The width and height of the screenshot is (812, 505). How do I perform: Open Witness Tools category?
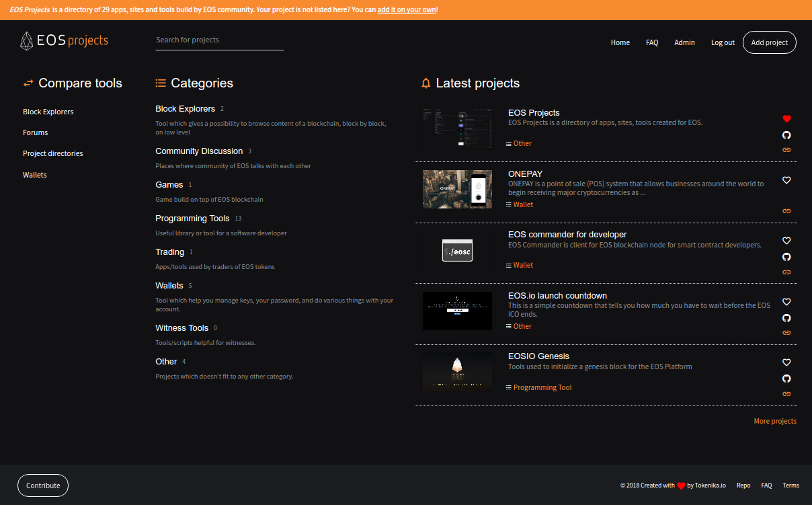pos(181,328)
